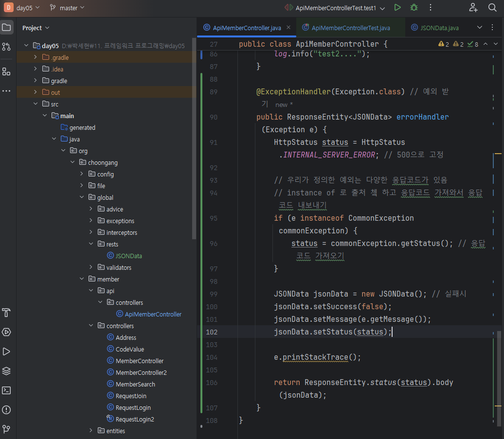Click the errorHandler method name
Viewport: 504px width, 439px height.
pos(422,117)
